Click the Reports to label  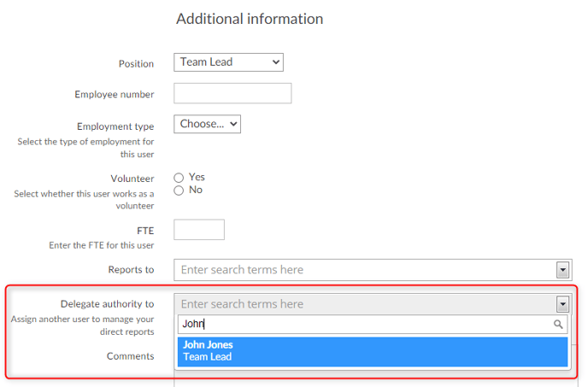pyautogui.click(x=132, y=270)
